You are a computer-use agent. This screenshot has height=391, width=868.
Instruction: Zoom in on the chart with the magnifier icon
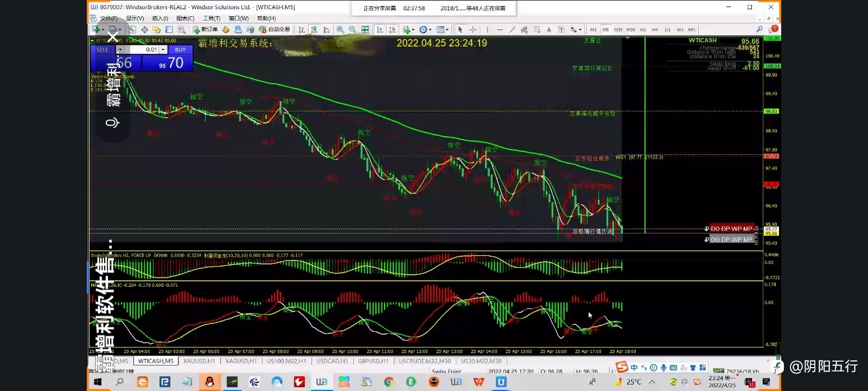point(340,29)
